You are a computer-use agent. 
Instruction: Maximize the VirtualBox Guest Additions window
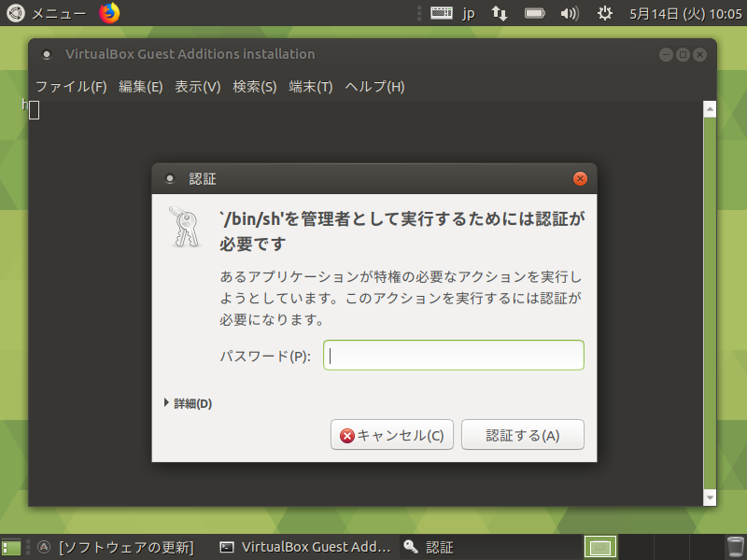[x=683, y=55]
